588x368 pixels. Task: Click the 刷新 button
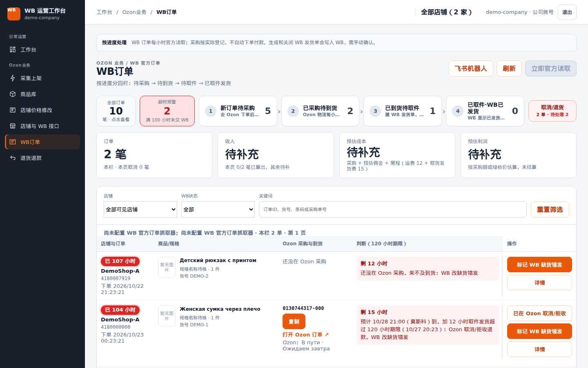[509, 69]
